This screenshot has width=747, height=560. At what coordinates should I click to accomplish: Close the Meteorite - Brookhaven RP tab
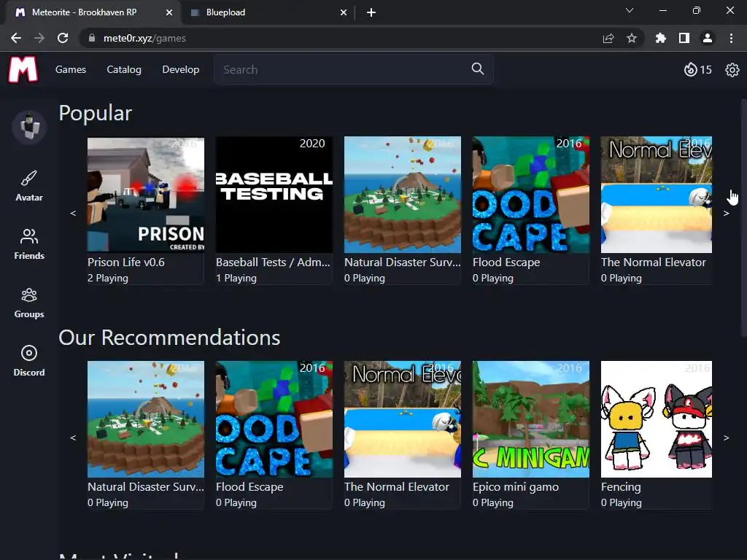(169, 12)
